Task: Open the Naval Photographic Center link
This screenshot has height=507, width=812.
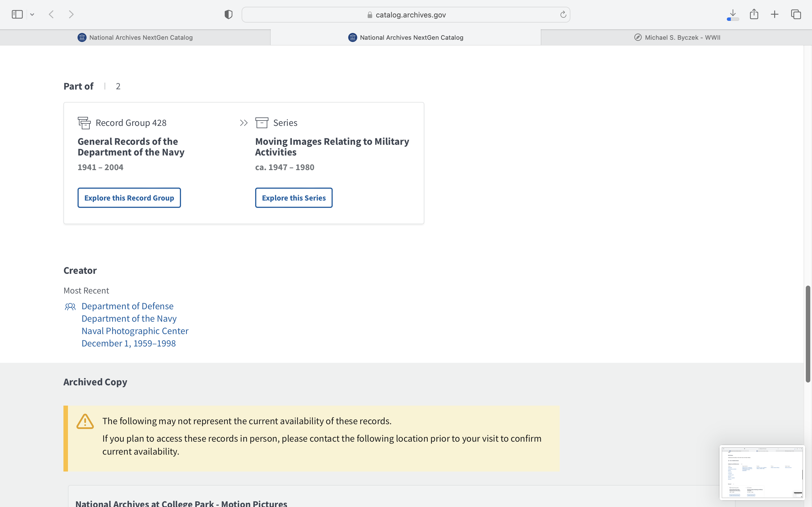Action: [135, 331]
